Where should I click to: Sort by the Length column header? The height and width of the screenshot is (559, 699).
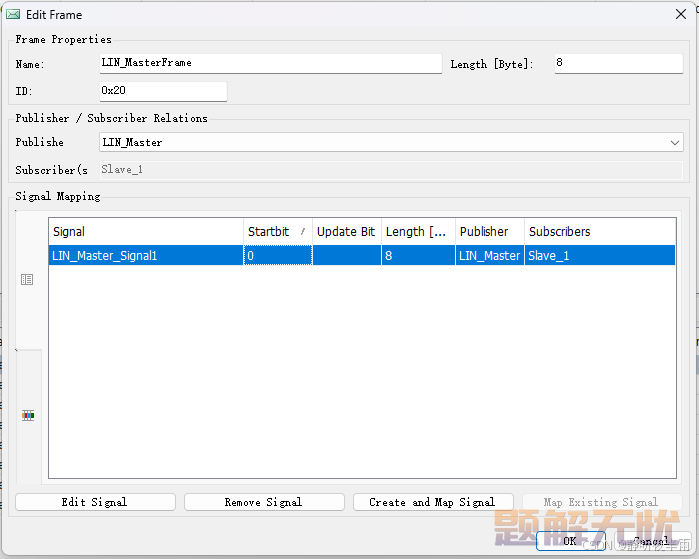[x=418, y=231]
